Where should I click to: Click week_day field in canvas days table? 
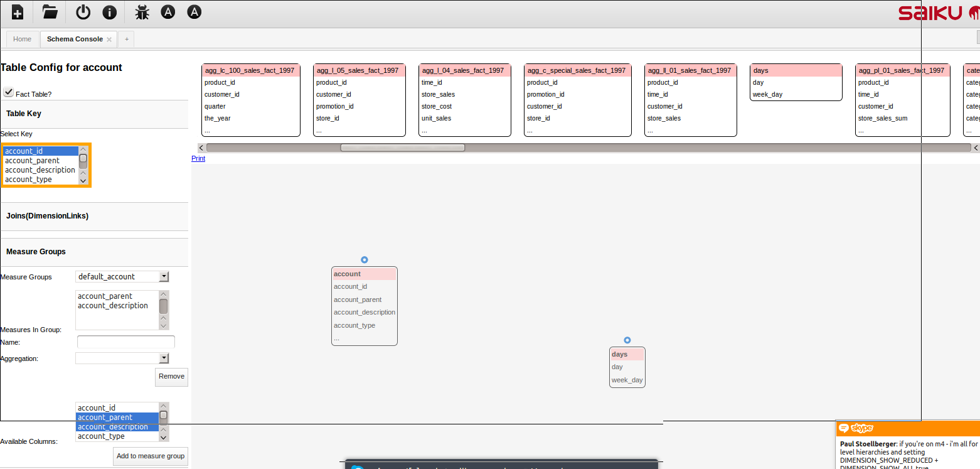pos(627,380)
